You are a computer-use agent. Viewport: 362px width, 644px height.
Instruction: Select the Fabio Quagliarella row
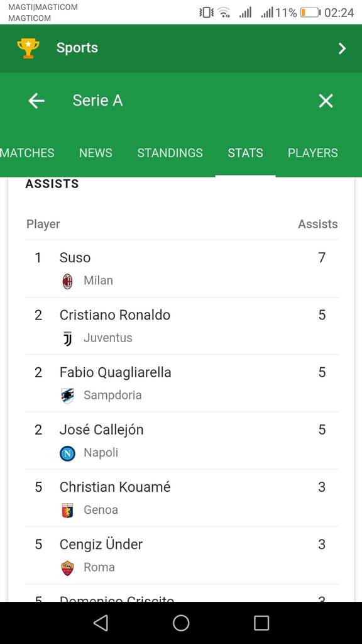(182, 383)
